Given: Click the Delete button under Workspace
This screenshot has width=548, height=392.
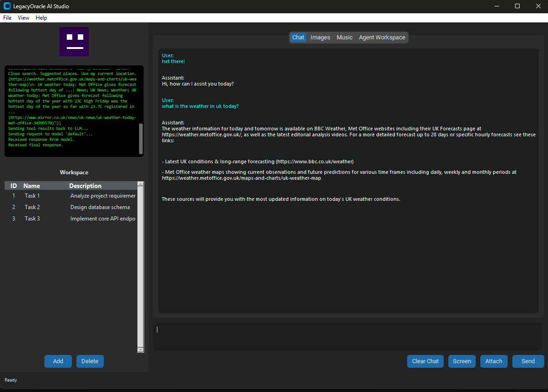Looking at the screenshot, I should (90, 361).
